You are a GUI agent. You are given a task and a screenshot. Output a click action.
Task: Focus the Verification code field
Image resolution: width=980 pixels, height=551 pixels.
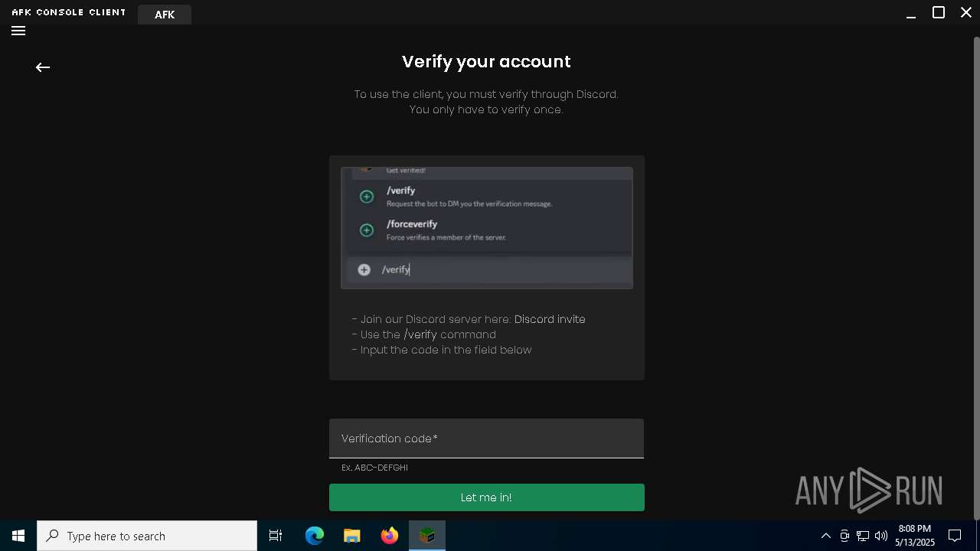pyautogui.click(x=486, y=439)
